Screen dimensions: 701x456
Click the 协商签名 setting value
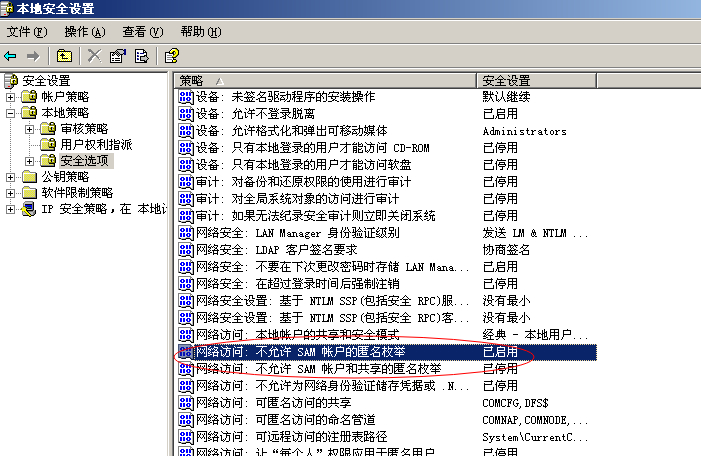[506, 249]
